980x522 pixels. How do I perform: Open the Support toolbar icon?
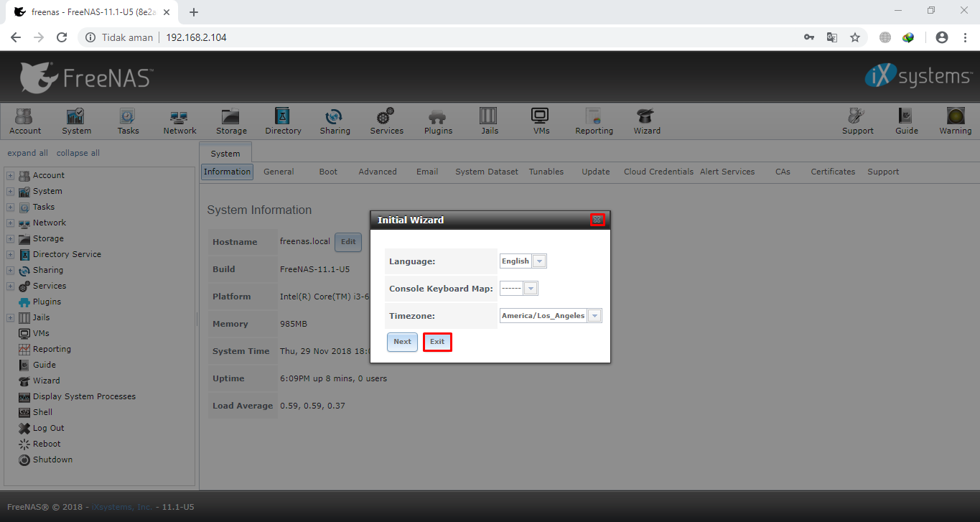pos(857,121)
